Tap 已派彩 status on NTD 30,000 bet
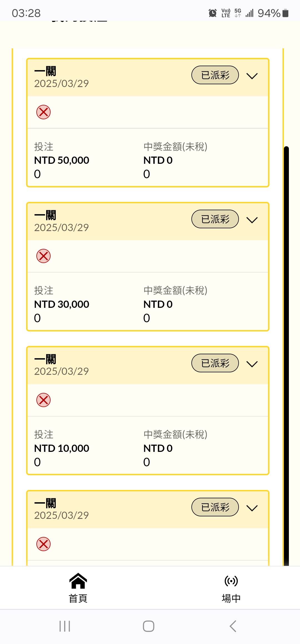This screenshot has height=644, width=300. pos(215,219)
